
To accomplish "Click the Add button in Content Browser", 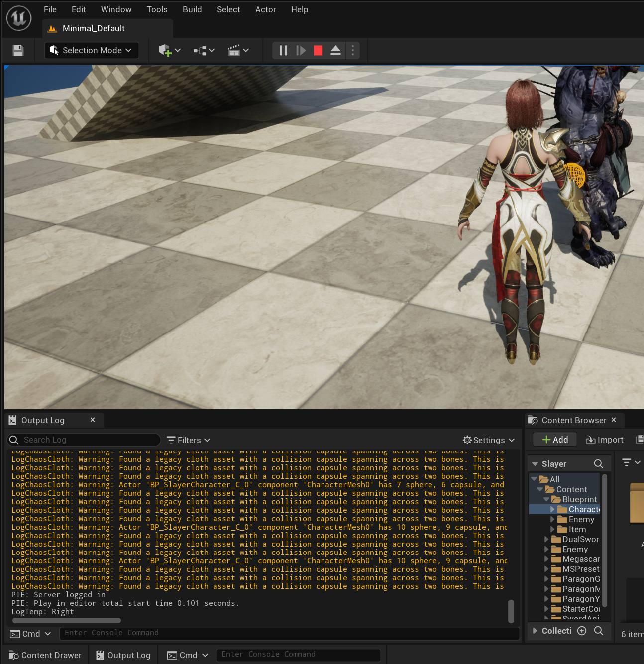I will 555,440.
